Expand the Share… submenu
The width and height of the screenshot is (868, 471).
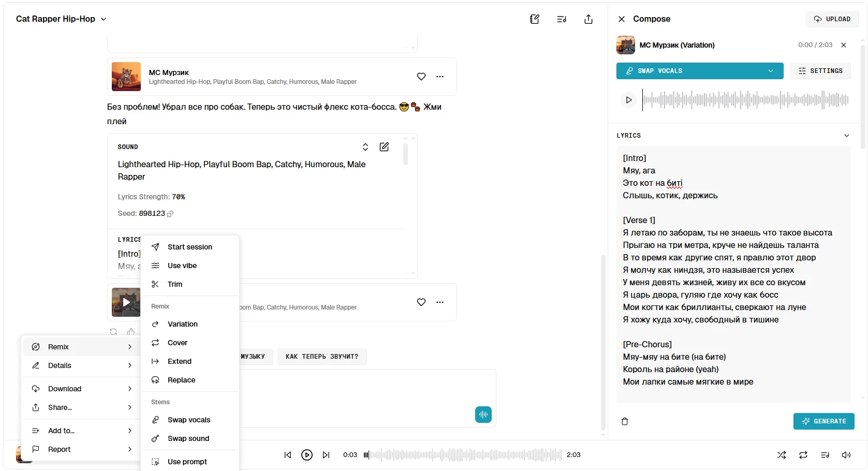81,407
